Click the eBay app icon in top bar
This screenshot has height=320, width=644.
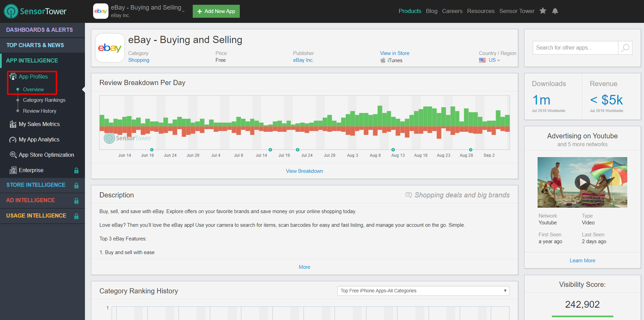coord(101,11)
